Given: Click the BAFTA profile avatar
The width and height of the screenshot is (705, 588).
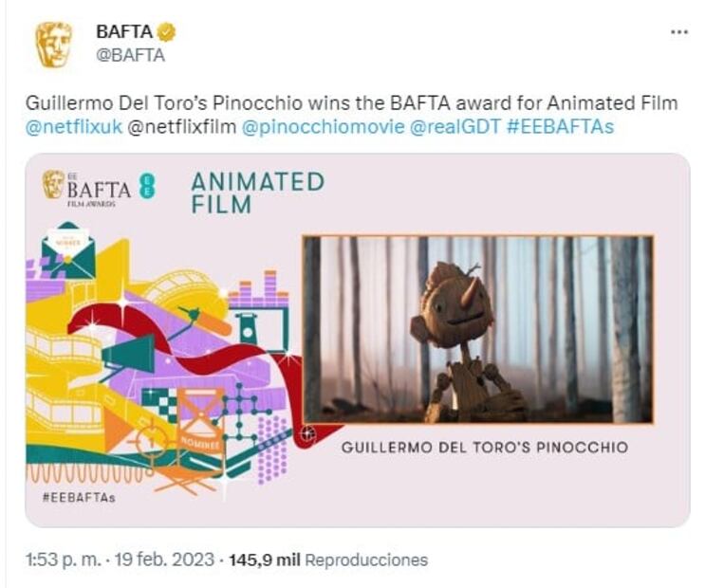Looking at the screenshot, I should coord(53,44).
